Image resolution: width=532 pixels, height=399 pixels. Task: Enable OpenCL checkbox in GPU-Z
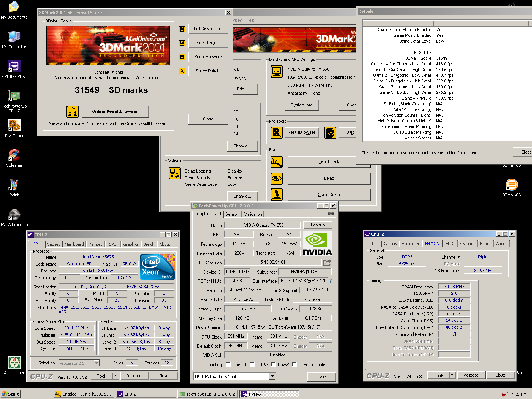[x=228, y=364]
